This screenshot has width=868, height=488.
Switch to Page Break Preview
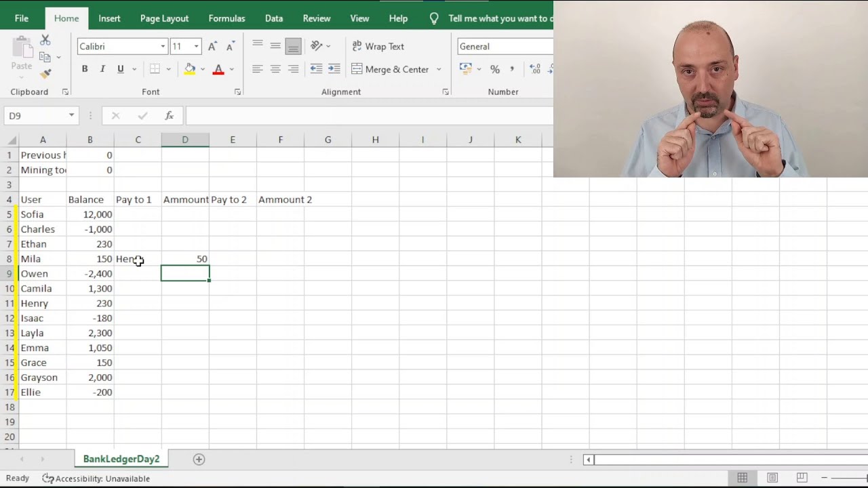click(x=802, y=479)
